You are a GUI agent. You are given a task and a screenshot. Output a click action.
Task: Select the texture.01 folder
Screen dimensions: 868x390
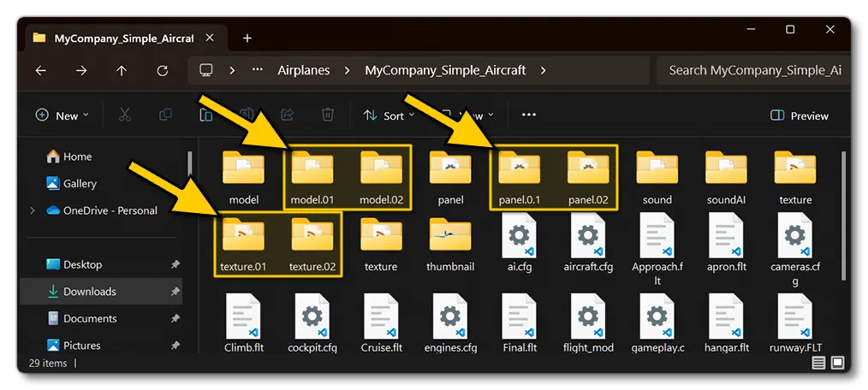point(243,244)
